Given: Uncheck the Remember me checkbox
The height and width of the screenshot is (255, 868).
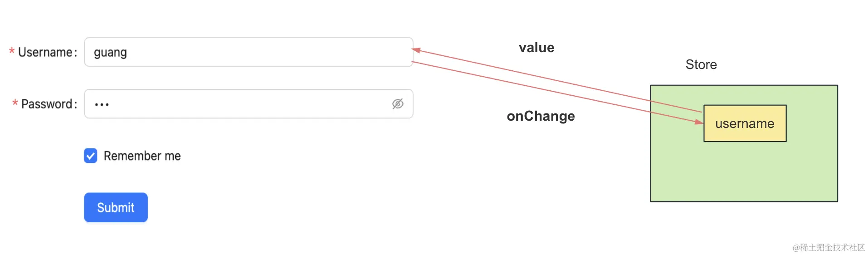Looking at the screenshot, I should click(x=91, y=156).
